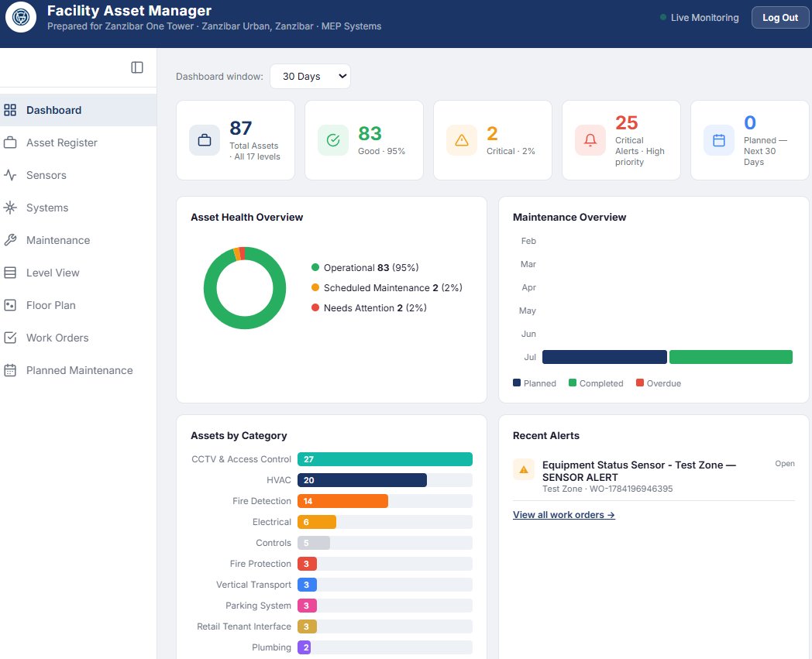812x659 pixels.
Task: Click the Electrical bar showing 6
Action: pos(317,522)
